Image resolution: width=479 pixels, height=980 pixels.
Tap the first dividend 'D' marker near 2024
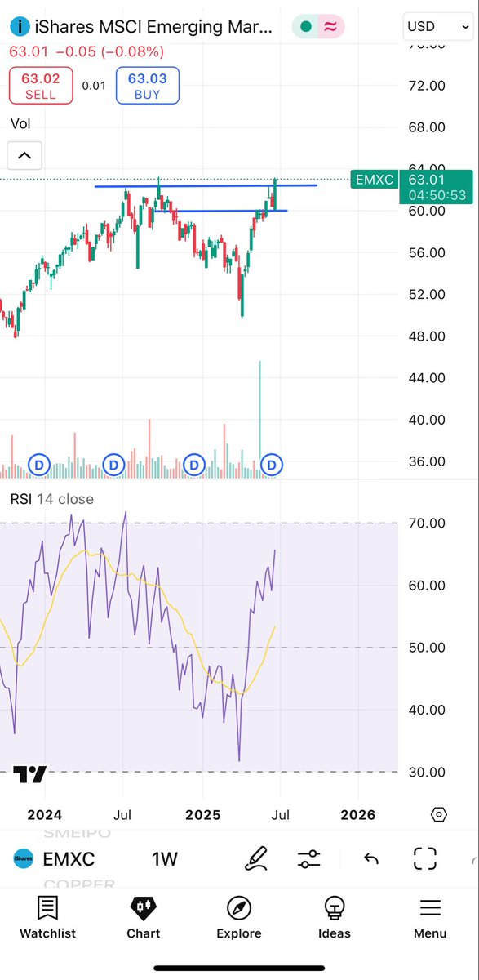[x=39, y=465]
